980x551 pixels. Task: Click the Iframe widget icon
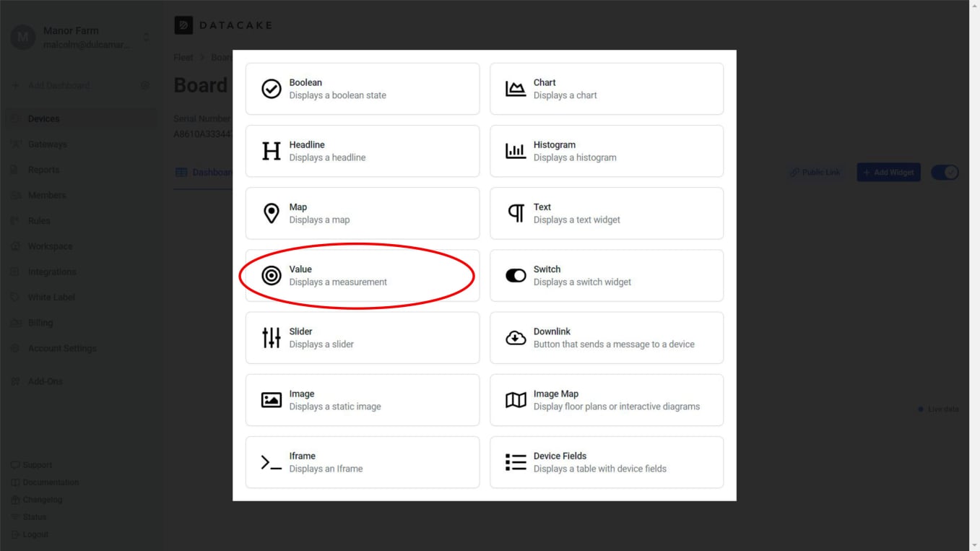271,461
